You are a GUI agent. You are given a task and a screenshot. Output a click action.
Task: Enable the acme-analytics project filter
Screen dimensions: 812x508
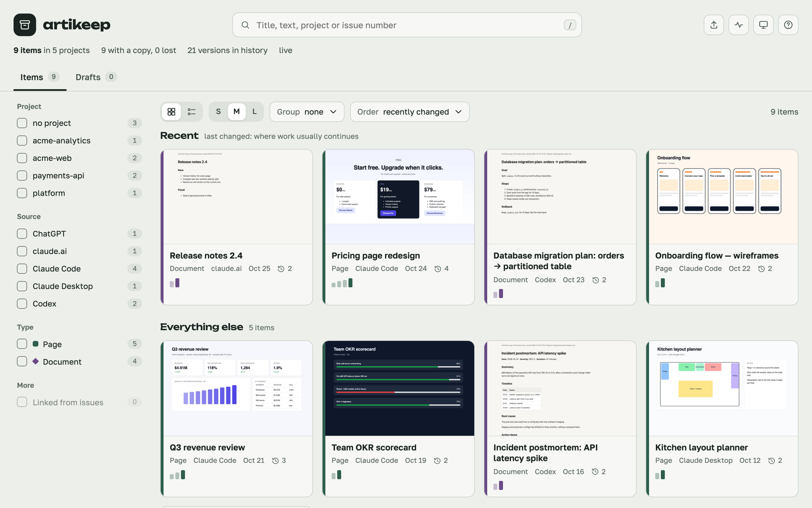[22, 141]
